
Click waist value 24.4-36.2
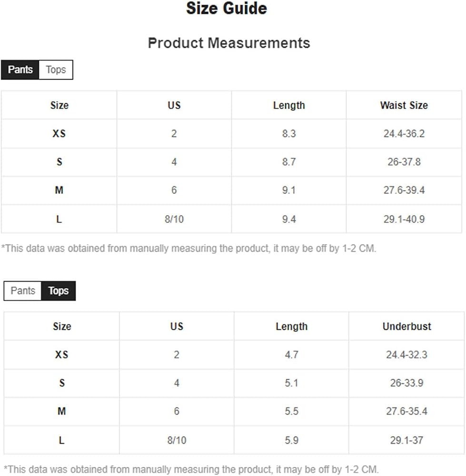point(404,134)
